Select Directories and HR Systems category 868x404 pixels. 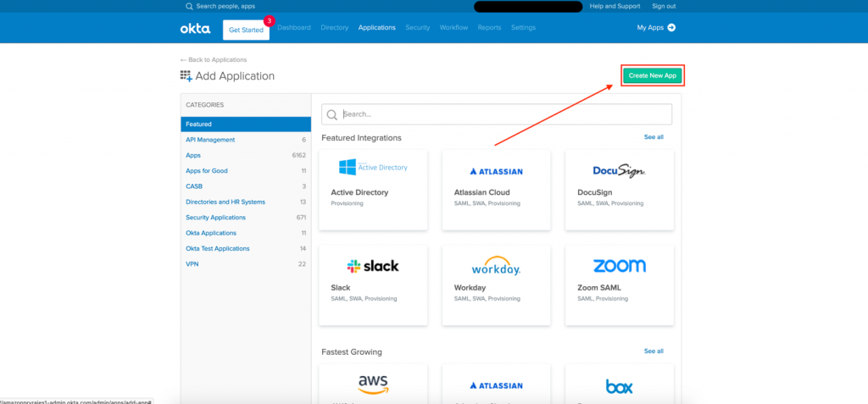pyautogui.click(x=246, y=202)
